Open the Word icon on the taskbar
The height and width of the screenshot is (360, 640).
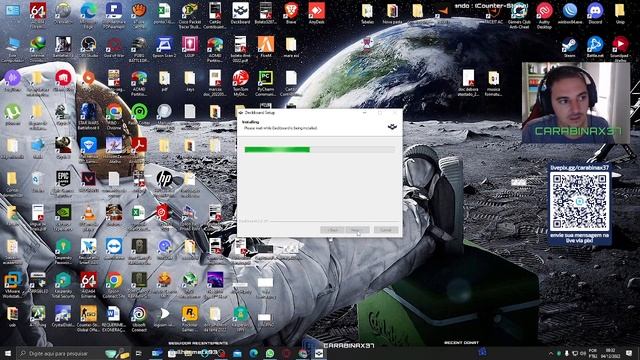pyautogui.click(x=157, y=353)
